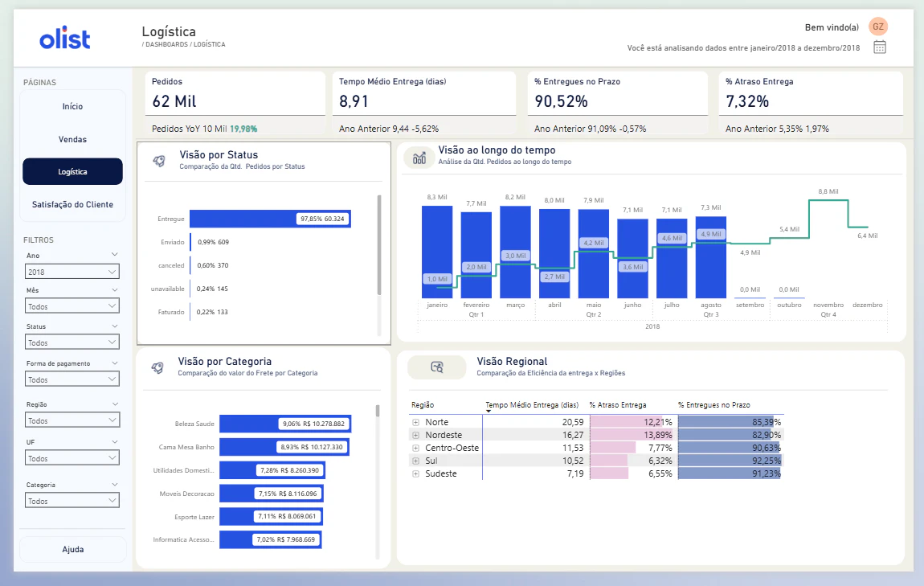
Task: Select the Entregue status bar
Action: click(x=270, y=219)
